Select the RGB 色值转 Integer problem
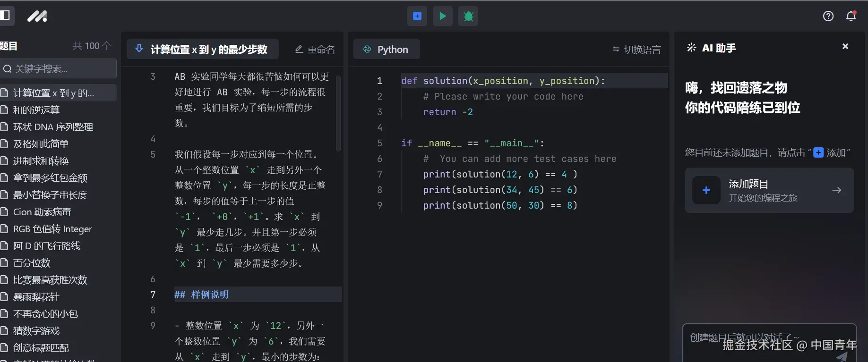Viewport: 868px width, 362px height. [52, 229]
